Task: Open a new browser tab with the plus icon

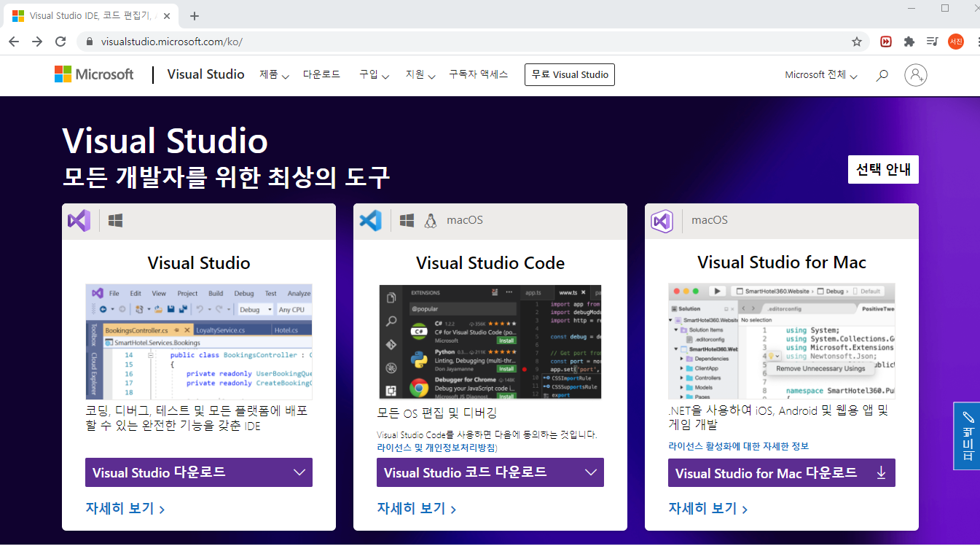Action: tap(195, 16)
